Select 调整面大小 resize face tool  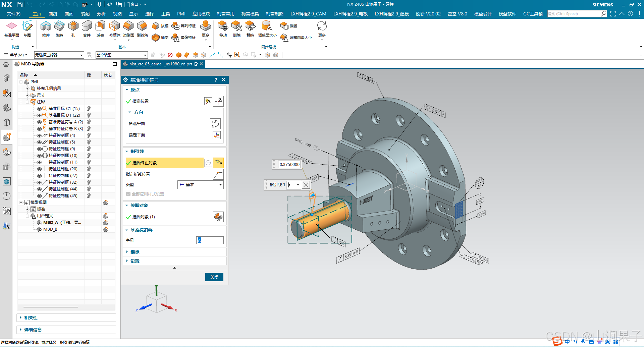click(x=267, y=29)
